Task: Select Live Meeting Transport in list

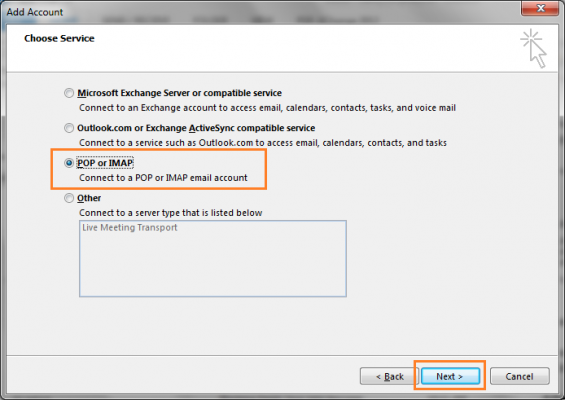Action: coord(130,227)
